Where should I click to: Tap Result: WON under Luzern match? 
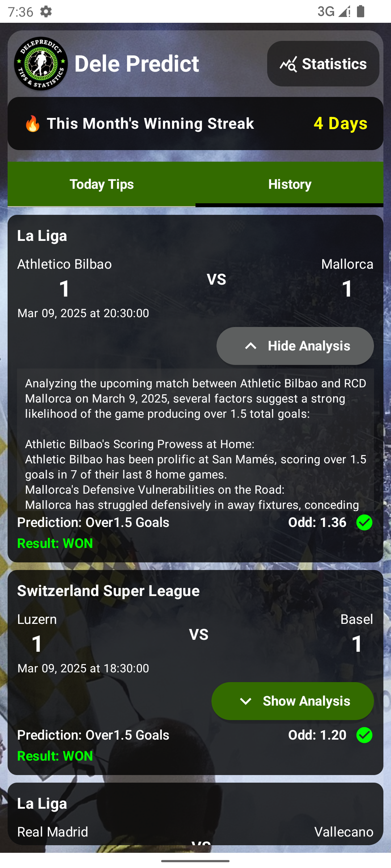(55, 756)
